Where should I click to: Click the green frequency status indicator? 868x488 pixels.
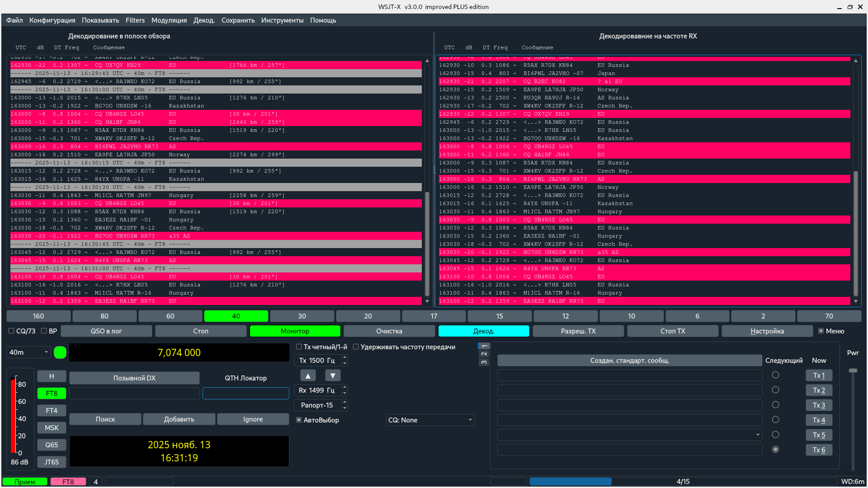pyautogui.click(x=60, y=352)
